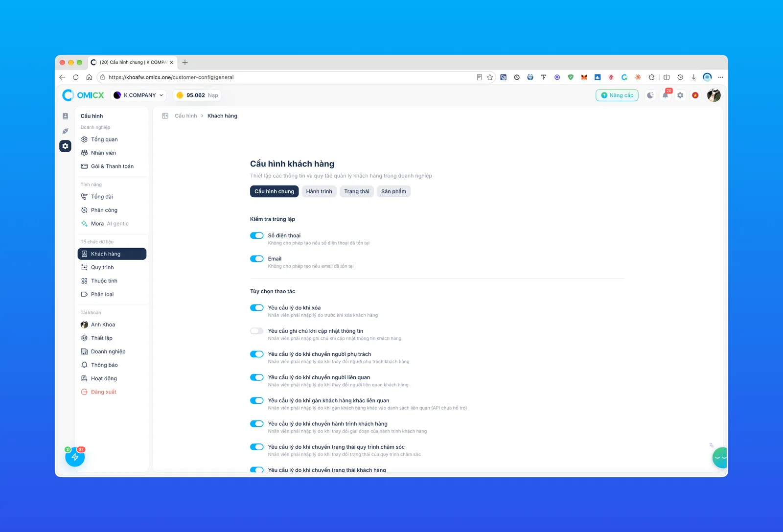The image size is (783, 532).
Task: Click the Nâng cấp upgrade button
Action: [617, 95]
